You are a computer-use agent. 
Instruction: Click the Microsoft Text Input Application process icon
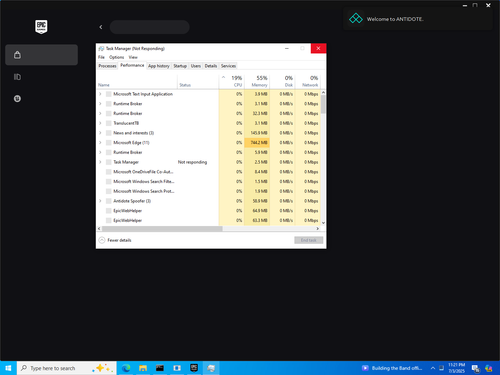point(109,94)
